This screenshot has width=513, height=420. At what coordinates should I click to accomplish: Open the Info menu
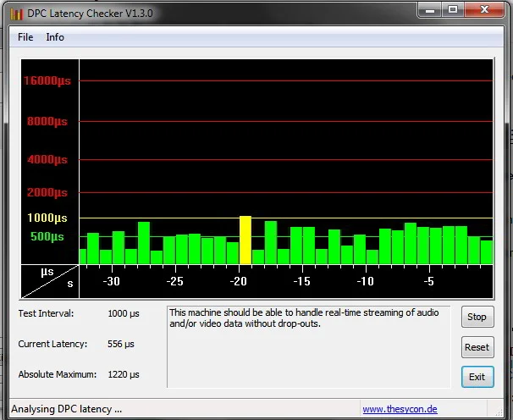55,37
